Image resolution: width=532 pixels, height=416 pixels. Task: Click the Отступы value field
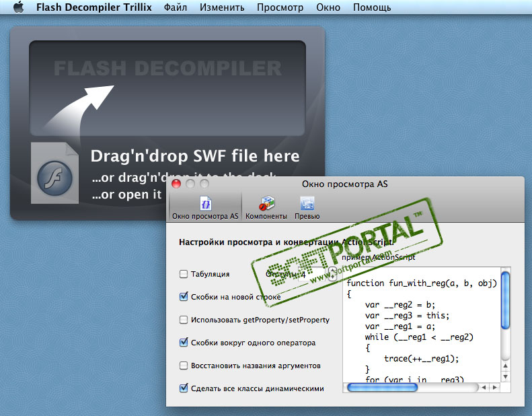coord(312,274)
